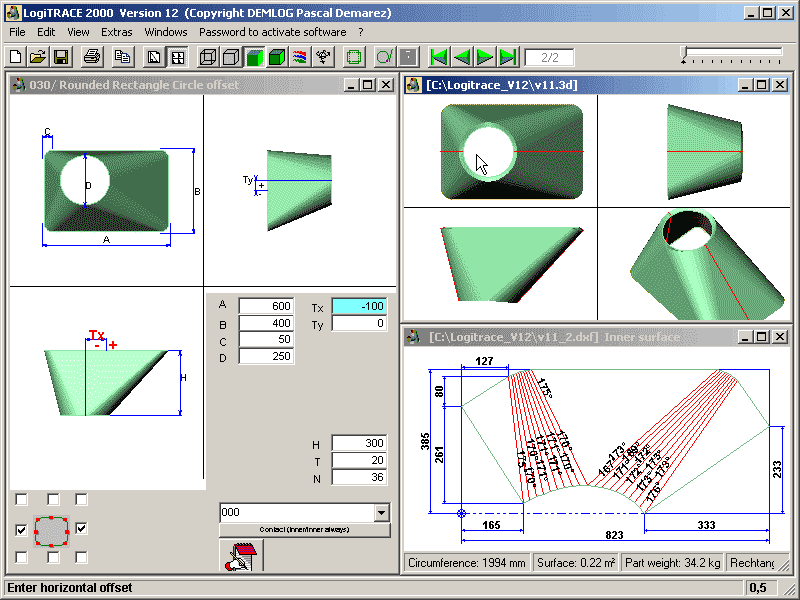Open the Edit menu
Image resolution: width=800 pixels, height=600 pixels.
pyautogui.click(x=46, y=32)
